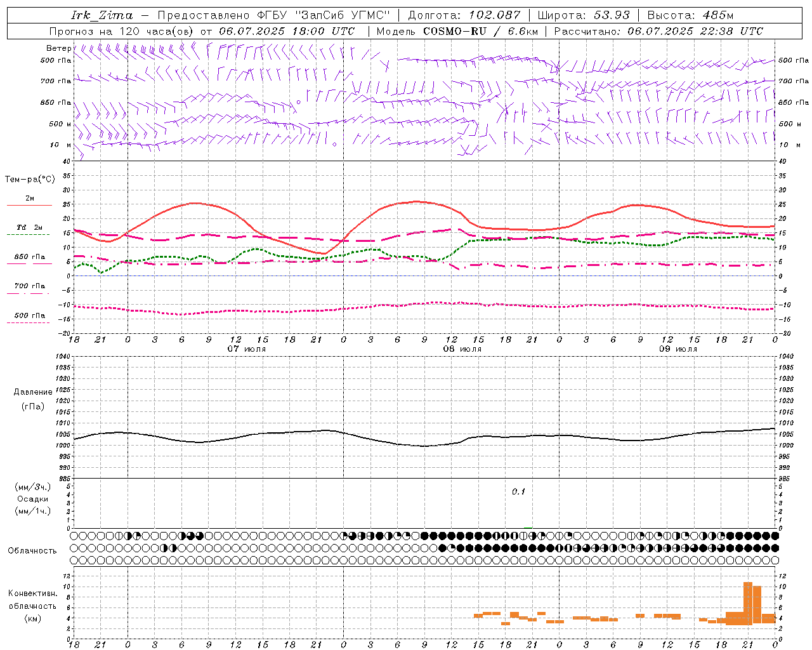The image size is (812, 650).
Task: Click the 'Предоставлено ФГБУ ЗапСиб УГМС' text
Action: pos(273,15)
